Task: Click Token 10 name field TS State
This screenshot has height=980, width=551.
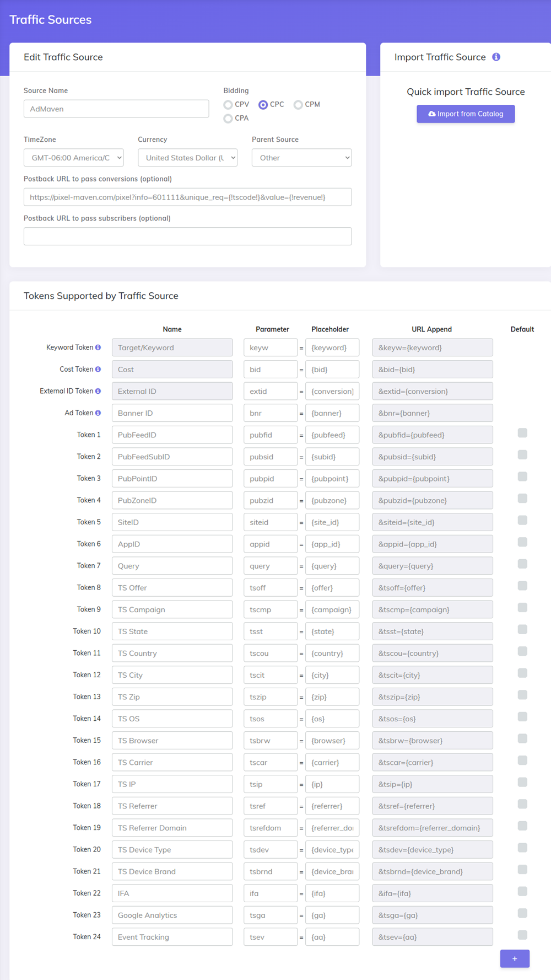Action: pos(172,631)
